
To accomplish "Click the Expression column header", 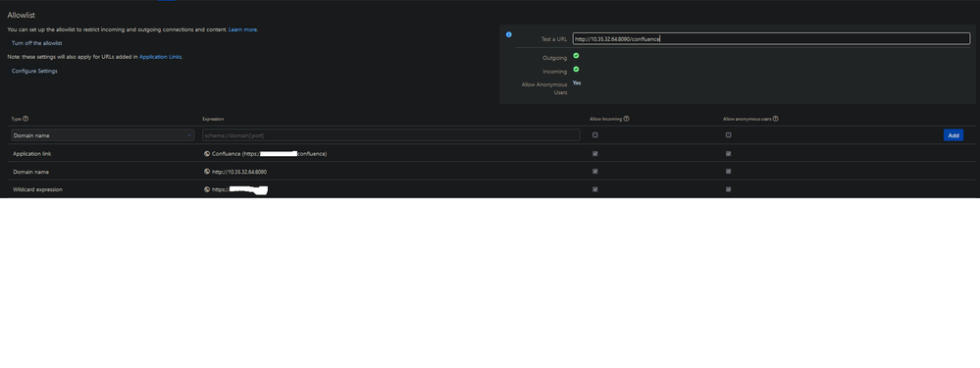I will (x=213, y=119).
